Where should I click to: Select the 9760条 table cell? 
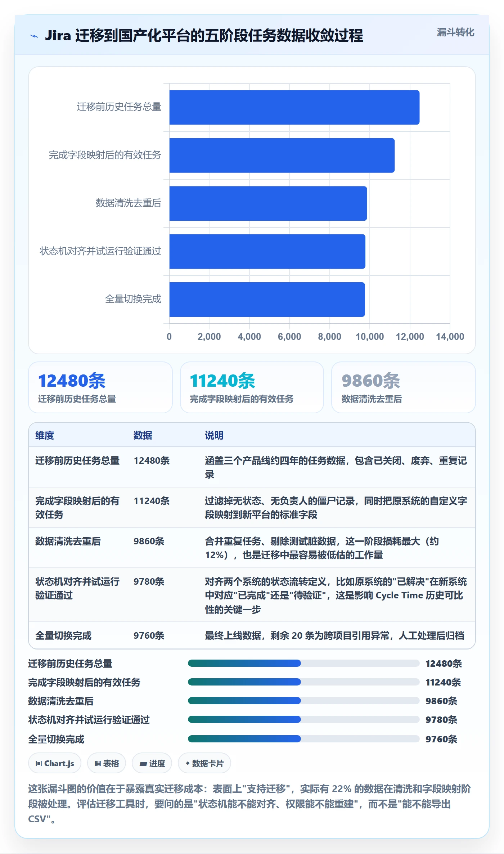click(x=149, y=635)
